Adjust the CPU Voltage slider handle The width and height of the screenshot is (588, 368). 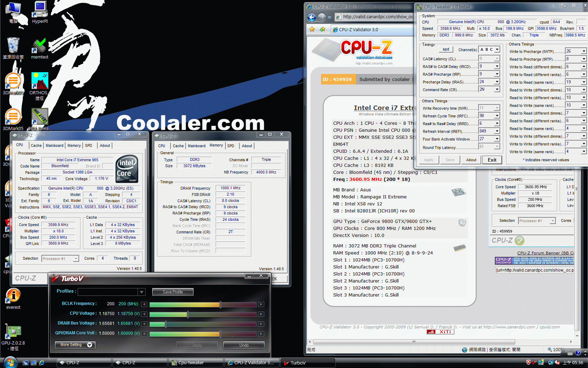[188, 314]
